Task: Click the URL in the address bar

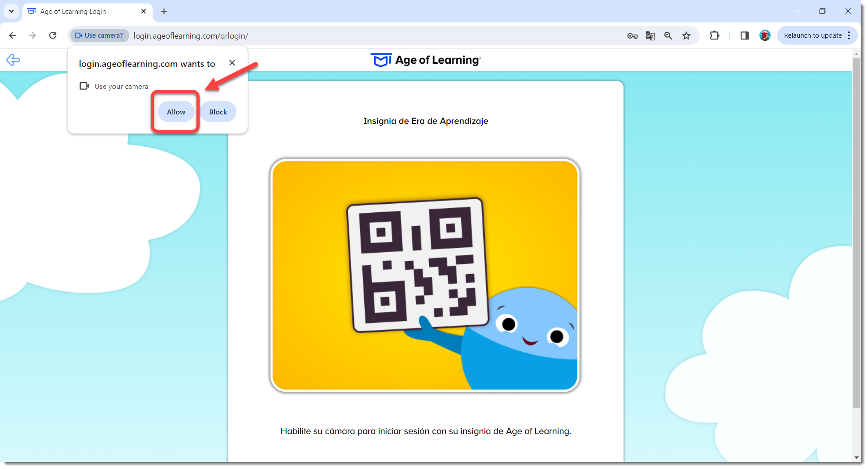Action: pos(191,36)
